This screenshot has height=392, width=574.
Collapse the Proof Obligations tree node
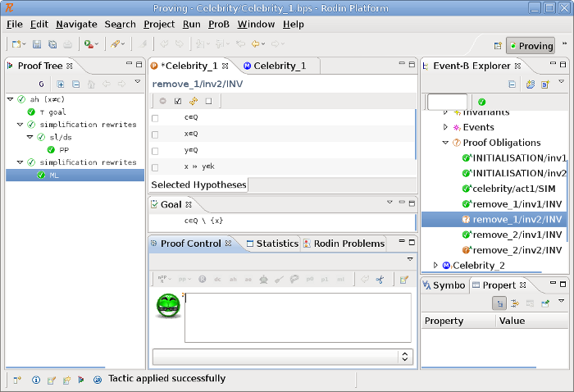pyautogui.click(x=446, y=143)
